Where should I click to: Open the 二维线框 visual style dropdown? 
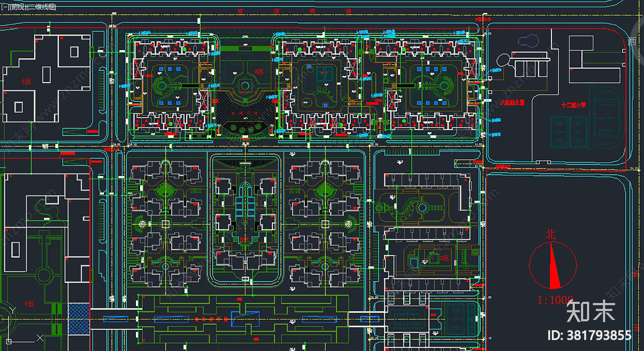click(x=41, y=7)
